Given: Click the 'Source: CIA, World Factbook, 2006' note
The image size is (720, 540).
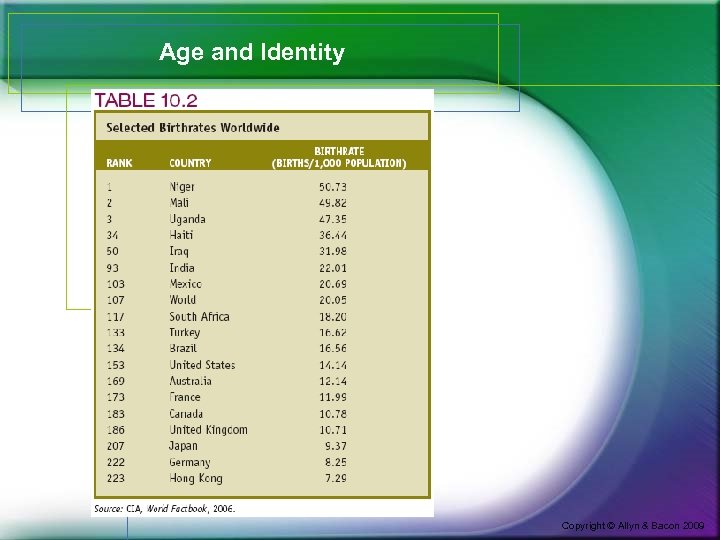Looking at the screenshot, I should click(164, 509).
